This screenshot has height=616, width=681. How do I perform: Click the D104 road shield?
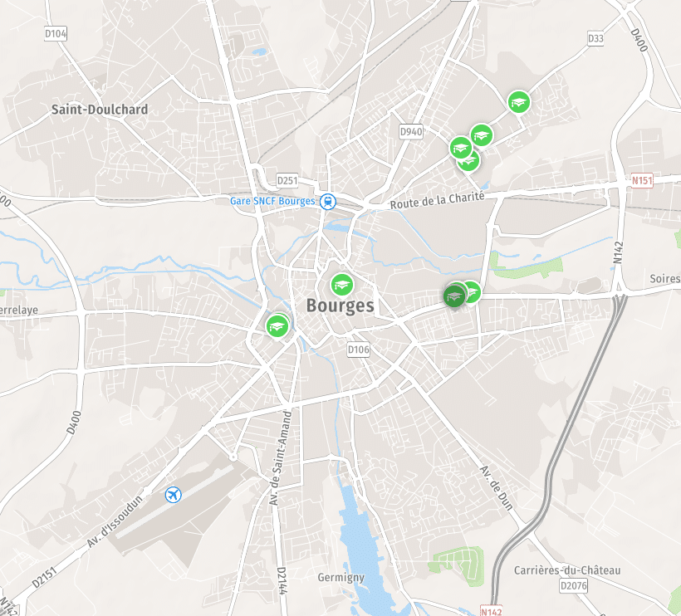pos(56,33)
